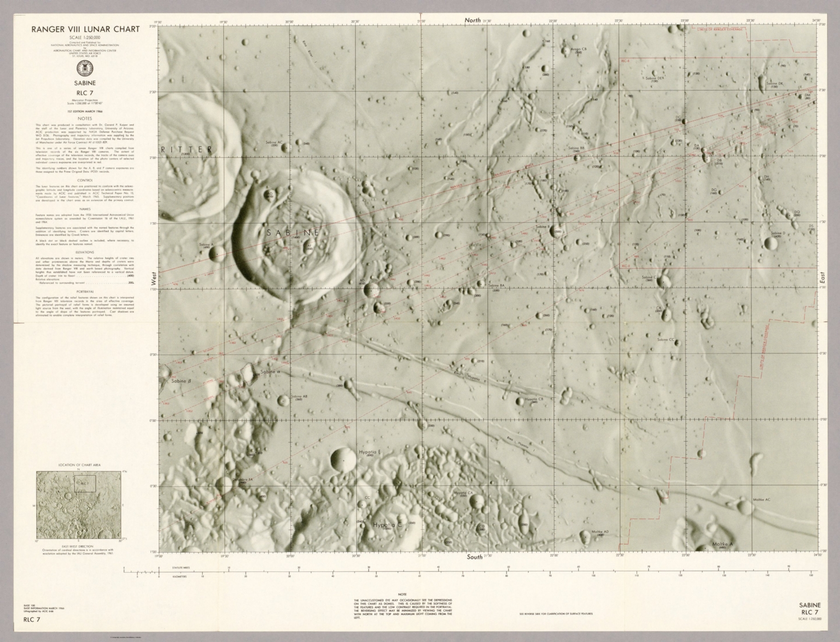Click the "KILOMETERS" scale bar label
Viewport: 840px width, 642px height.
180,576
